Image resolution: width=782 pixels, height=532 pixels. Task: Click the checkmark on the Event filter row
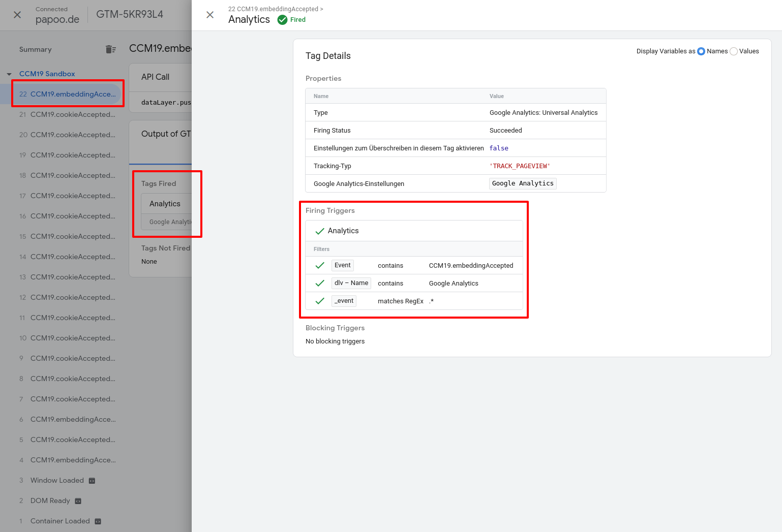click(320, 265)
